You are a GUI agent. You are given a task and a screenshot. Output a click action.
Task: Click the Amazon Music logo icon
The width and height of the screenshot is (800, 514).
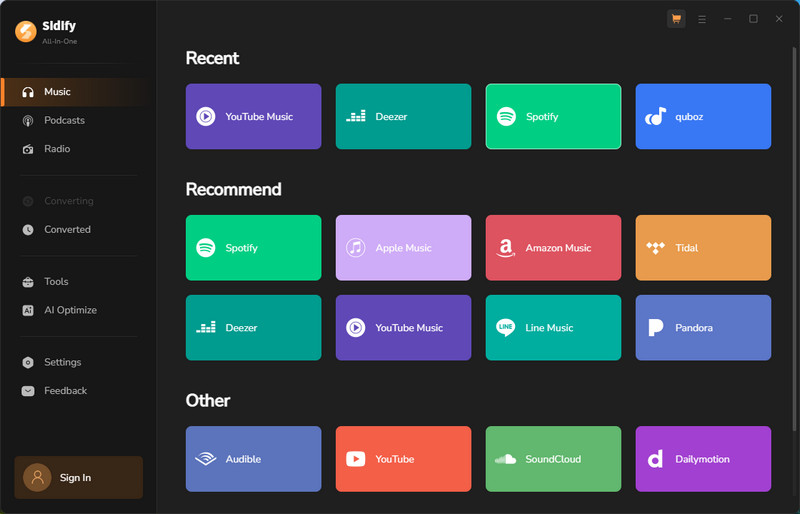click(506, 248)
